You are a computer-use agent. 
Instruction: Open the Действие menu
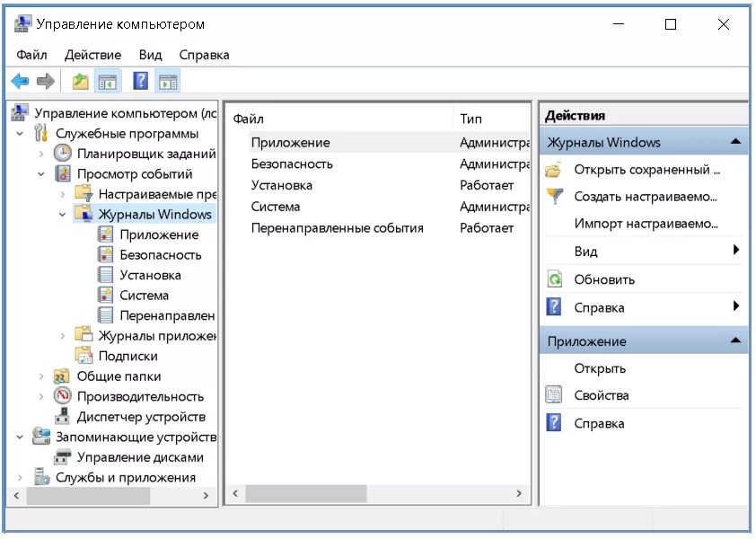click(93, 55)
